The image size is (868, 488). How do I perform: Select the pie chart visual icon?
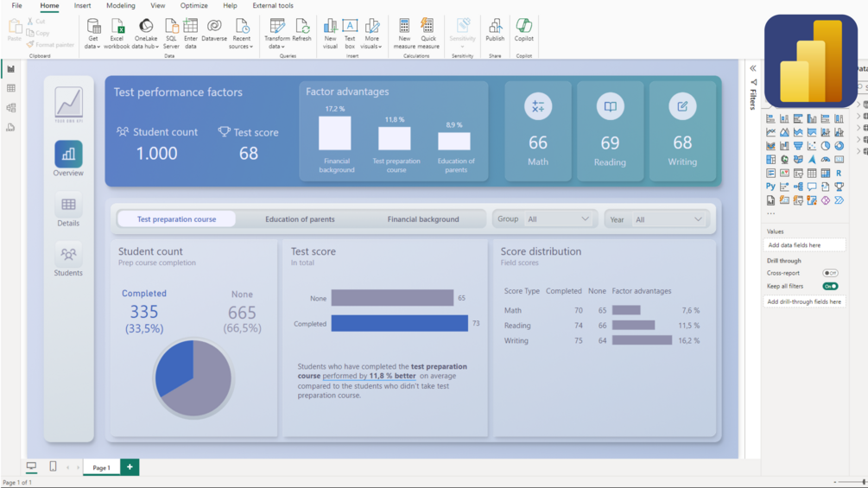pos(826,146)
